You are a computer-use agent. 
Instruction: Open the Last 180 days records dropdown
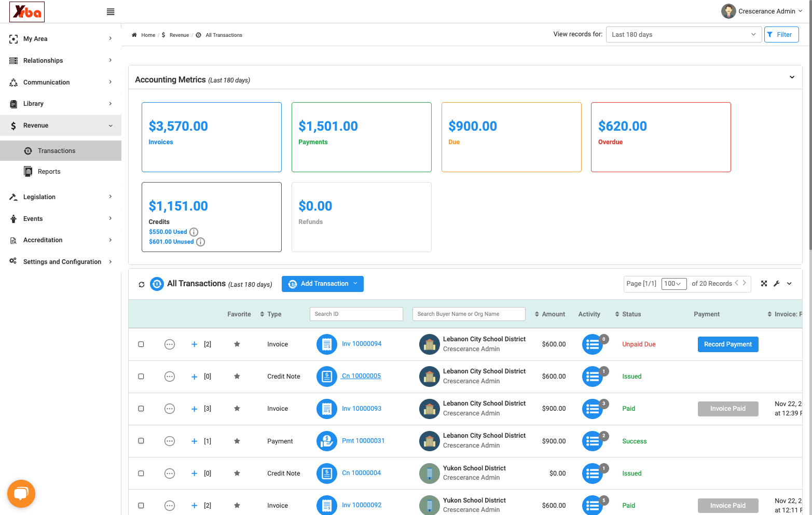pyautogui.click(x=683, y=35)
